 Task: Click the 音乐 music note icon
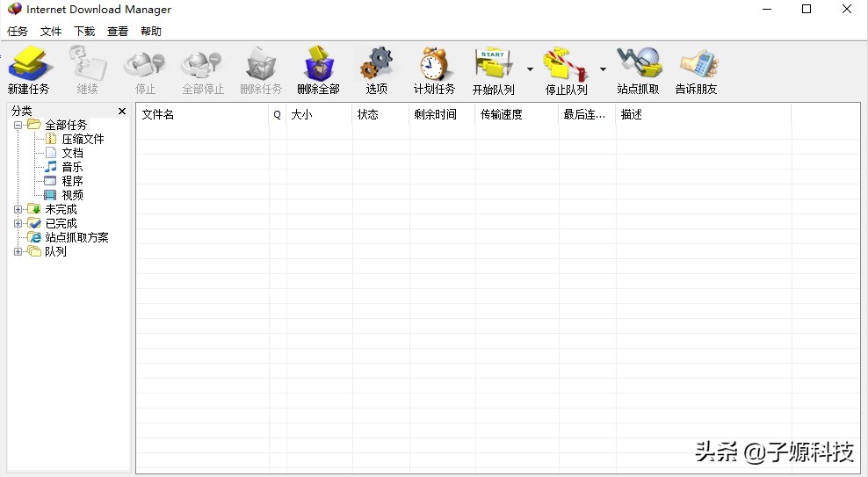tap(51, 167)
